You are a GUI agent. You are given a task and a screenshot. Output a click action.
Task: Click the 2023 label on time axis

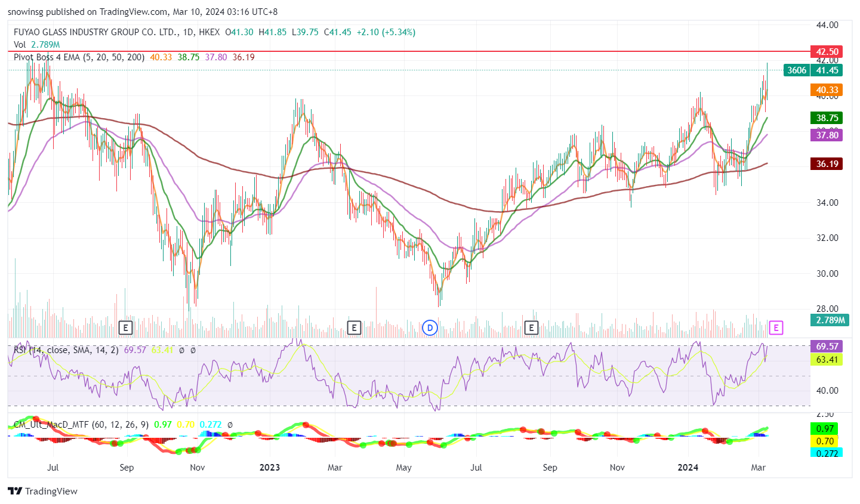270,468
